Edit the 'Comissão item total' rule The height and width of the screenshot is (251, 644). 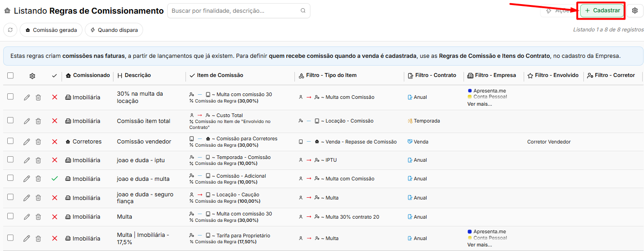[27, 121]
